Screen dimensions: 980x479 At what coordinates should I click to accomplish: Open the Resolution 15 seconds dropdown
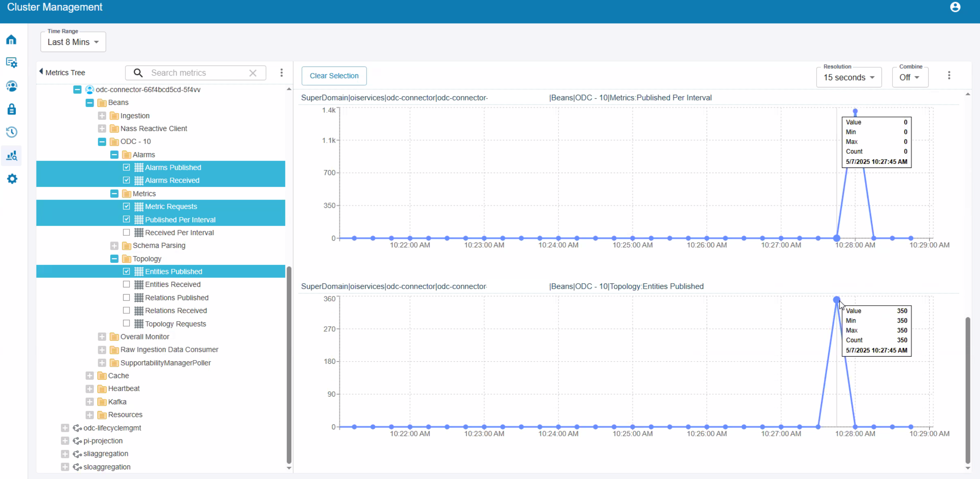848,78
